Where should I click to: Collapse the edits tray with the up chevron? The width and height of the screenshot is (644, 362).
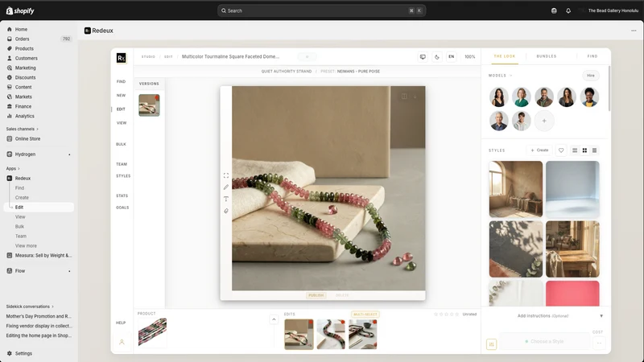[x=274, y=319]
